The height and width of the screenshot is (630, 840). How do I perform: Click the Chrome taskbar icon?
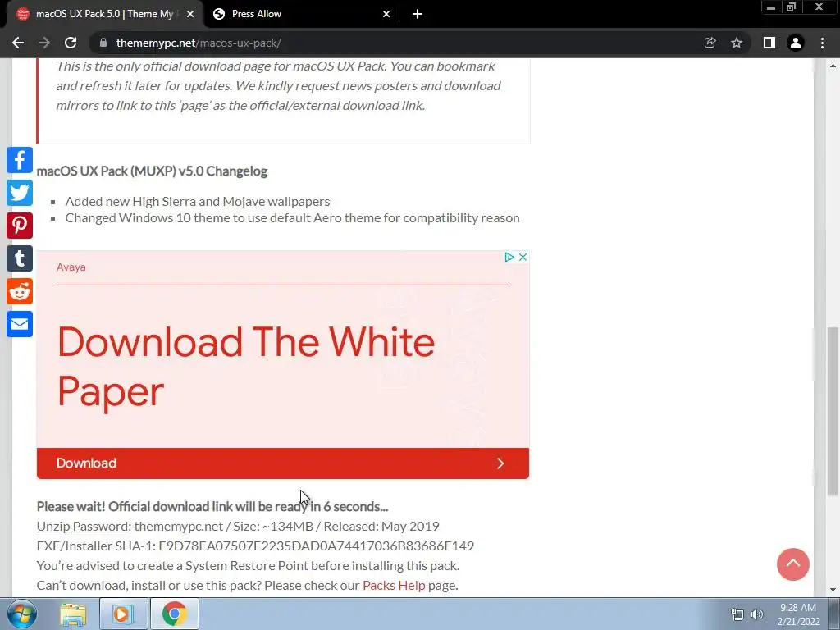tap(175, 614)
